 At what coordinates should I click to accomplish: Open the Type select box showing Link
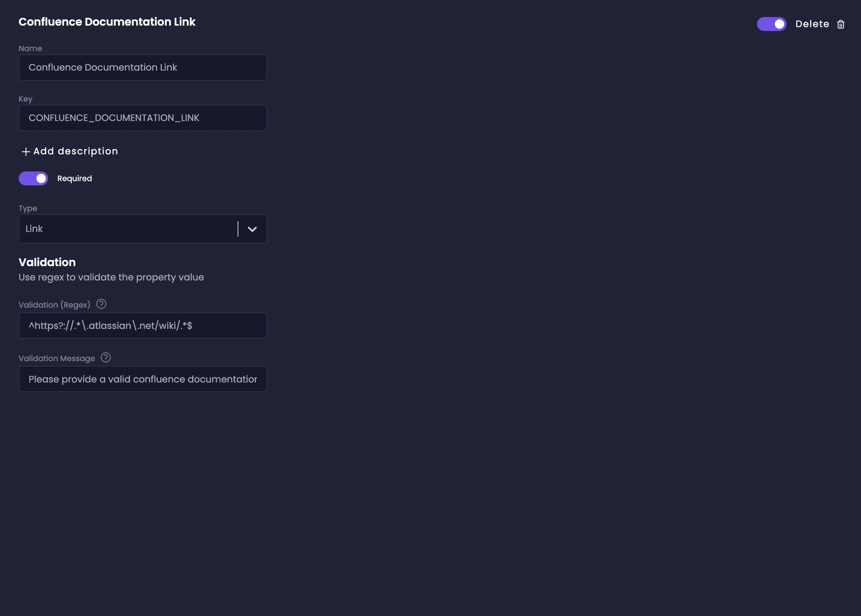pos(128,229)
